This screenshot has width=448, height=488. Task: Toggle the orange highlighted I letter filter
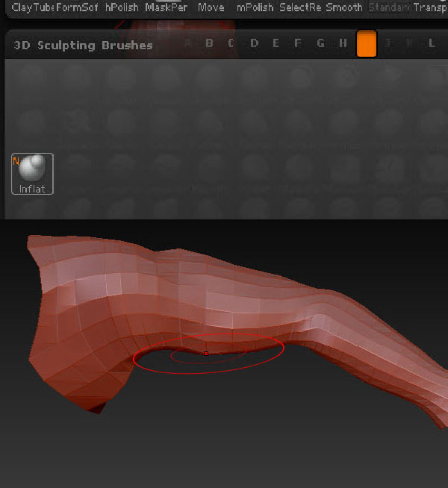point(367,44)
